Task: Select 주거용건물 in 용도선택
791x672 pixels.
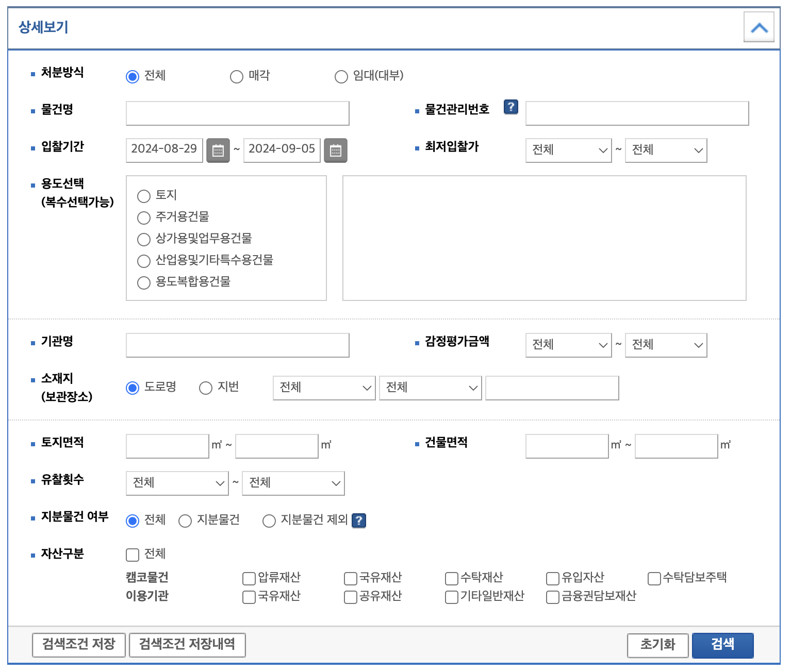Action: pos(144,217)
